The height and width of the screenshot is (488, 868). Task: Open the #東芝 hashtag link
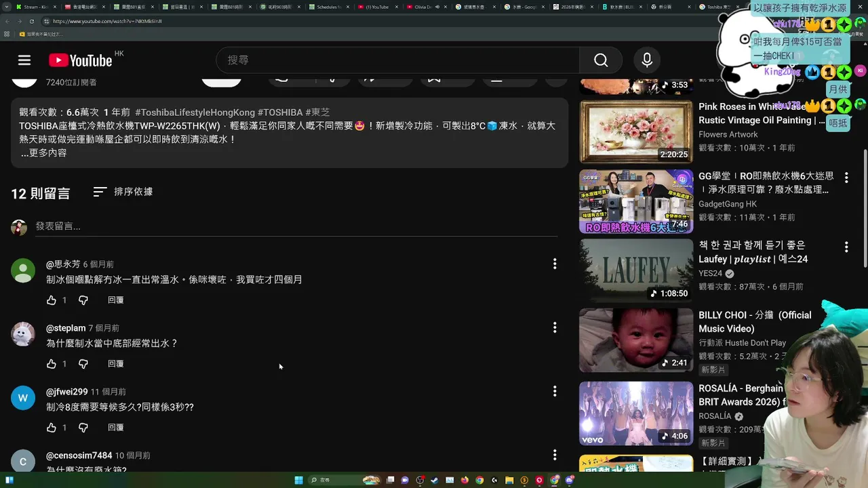click(317, 113)
